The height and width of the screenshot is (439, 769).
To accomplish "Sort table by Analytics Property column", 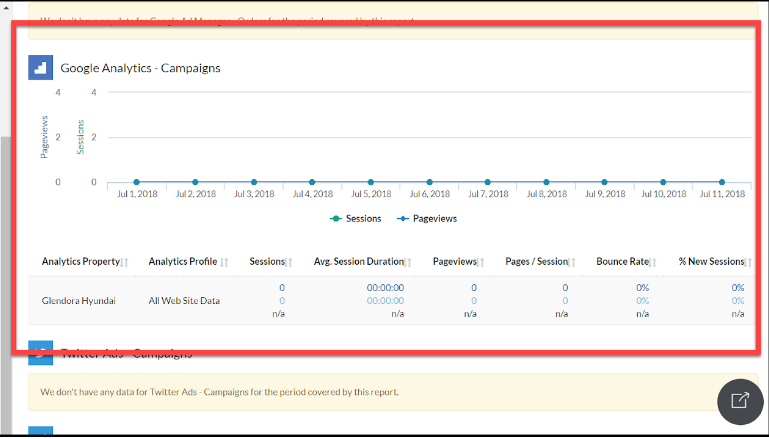I will [85, 262].
